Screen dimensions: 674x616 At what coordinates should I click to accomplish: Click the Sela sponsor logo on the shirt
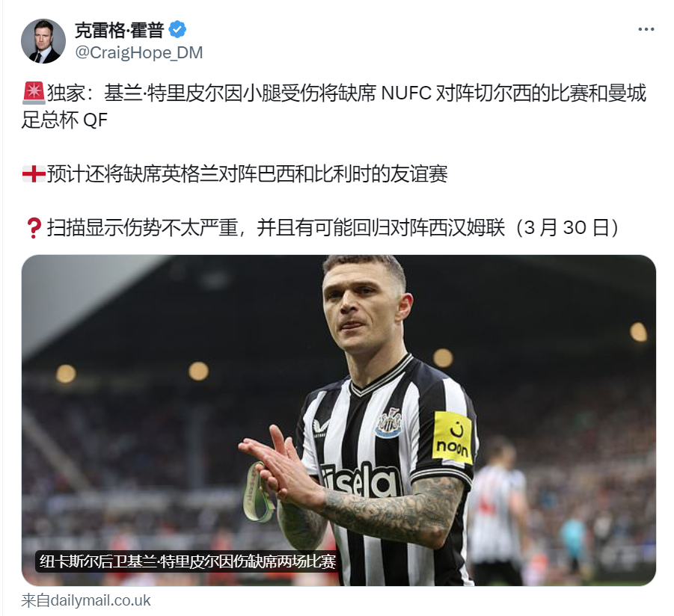[359, 480]
